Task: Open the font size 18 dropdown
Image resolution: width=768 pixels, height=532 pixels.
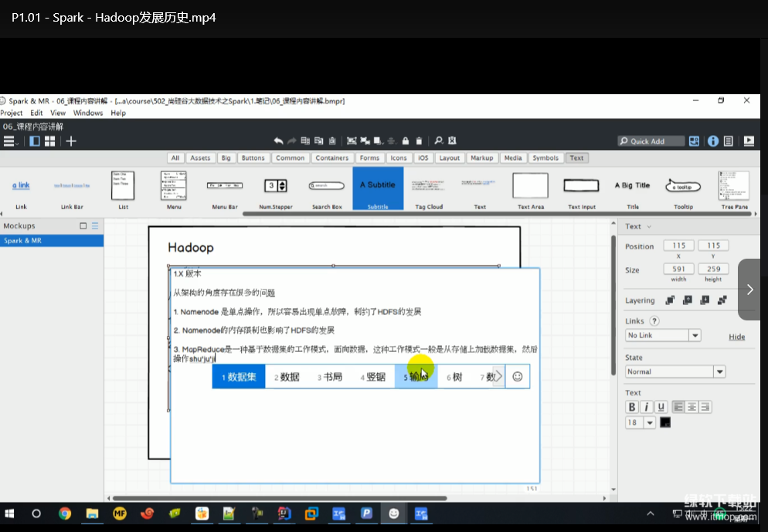Action: [x=641, y=422]
